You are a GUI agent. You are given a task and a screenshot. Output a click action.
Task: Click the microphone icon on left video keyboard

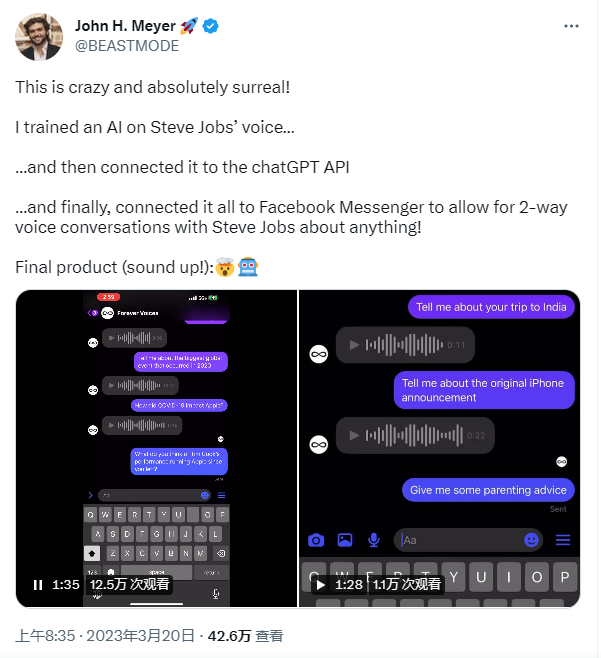coord(216,594)
